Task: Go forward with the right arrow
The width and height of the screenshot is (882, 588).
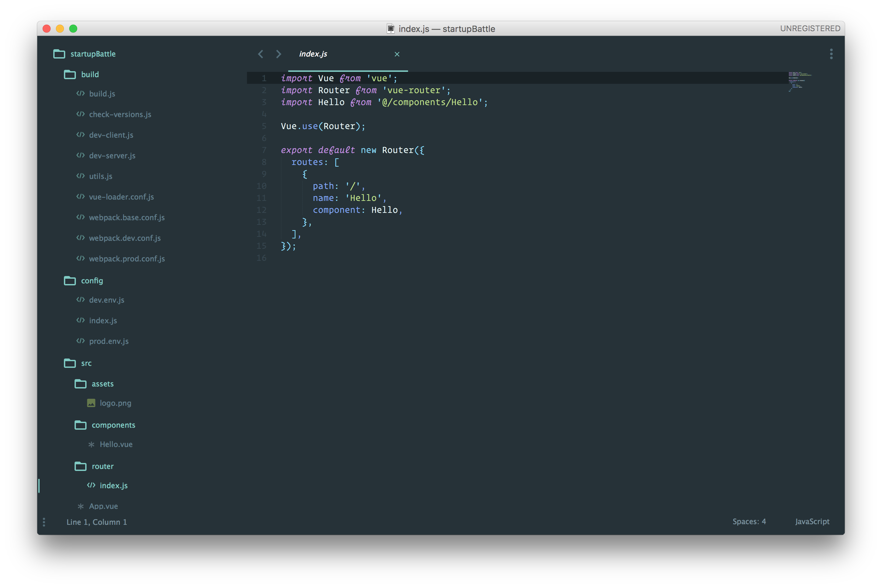Action: [x=279, y=54]
